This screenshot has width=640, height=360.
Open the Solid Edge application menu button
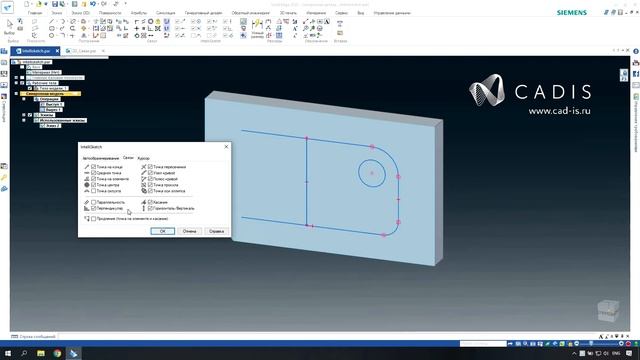(7, 7)
